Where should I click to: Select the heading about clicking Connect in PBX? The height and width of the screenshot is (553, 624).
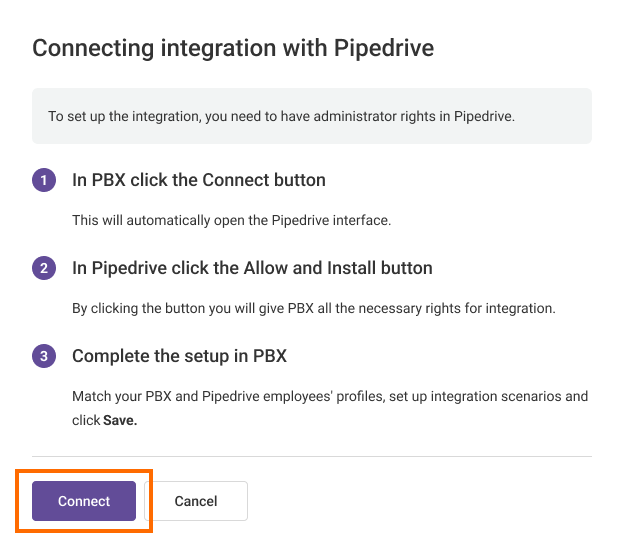(199, 181)
